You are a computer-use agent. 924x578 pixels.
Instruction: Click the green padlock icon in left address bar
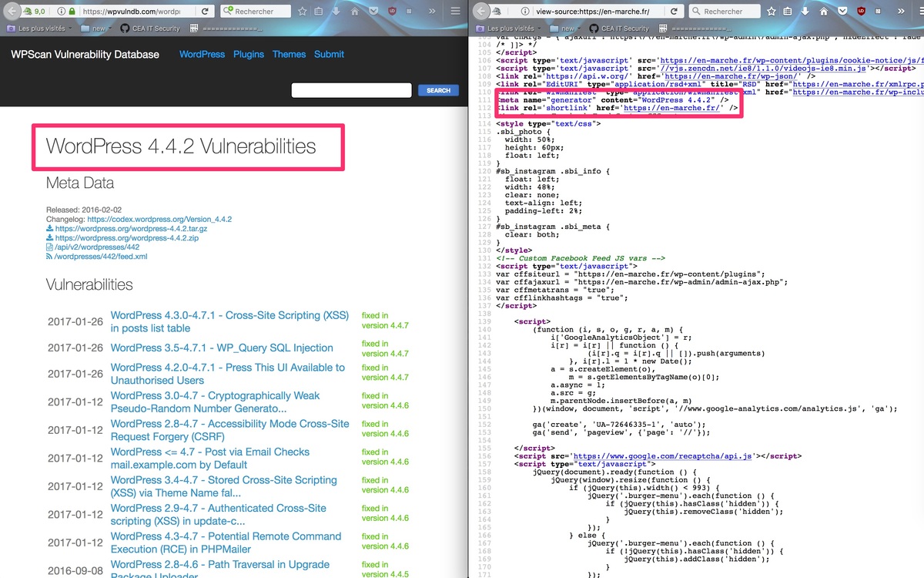tap(72, 12)
